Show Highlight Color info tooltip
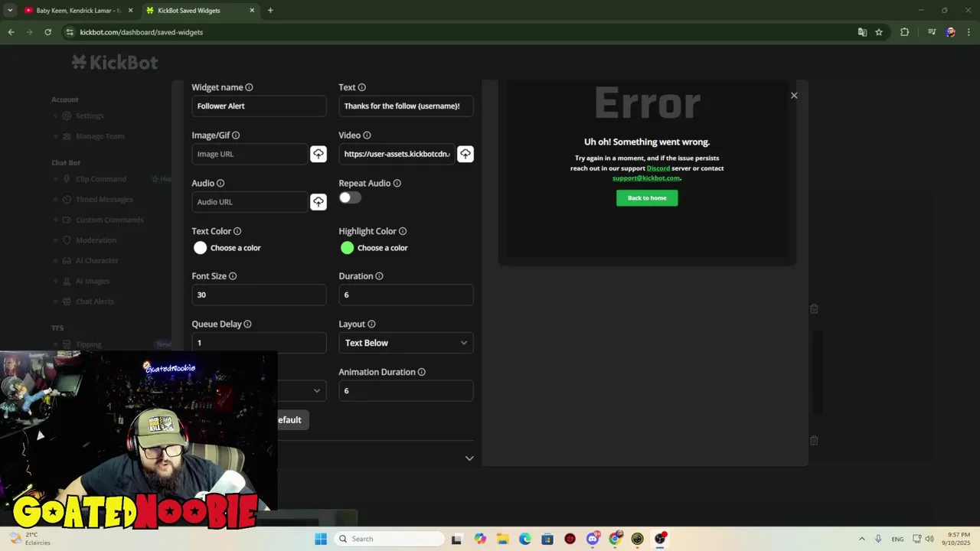 [x=403, y=231]
